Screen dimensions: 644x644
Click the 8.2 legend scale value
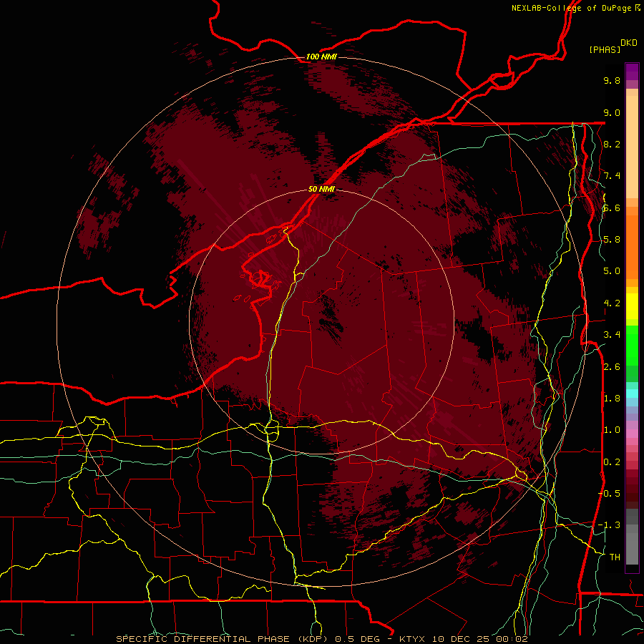pos(612,144)
